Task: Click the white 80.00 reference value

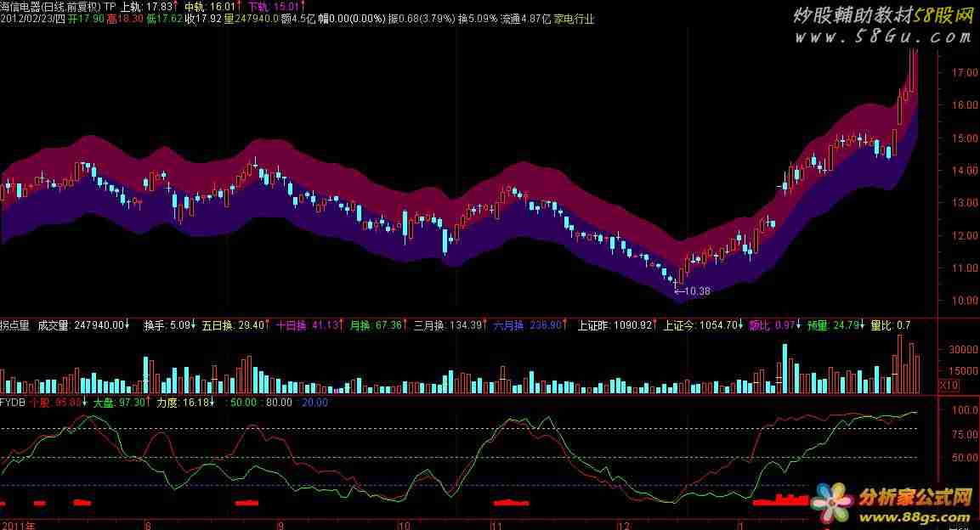Action: pyautogui.click(x=279, y=403)
